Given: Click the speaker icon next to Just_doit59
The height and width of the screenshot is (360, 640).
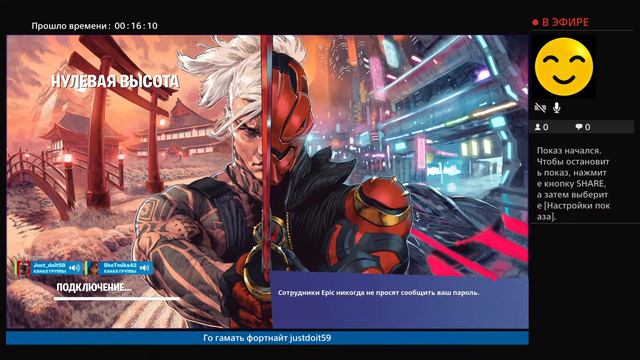Looking at the screenshot, I should pyautogui.click(x=74, y=268).
